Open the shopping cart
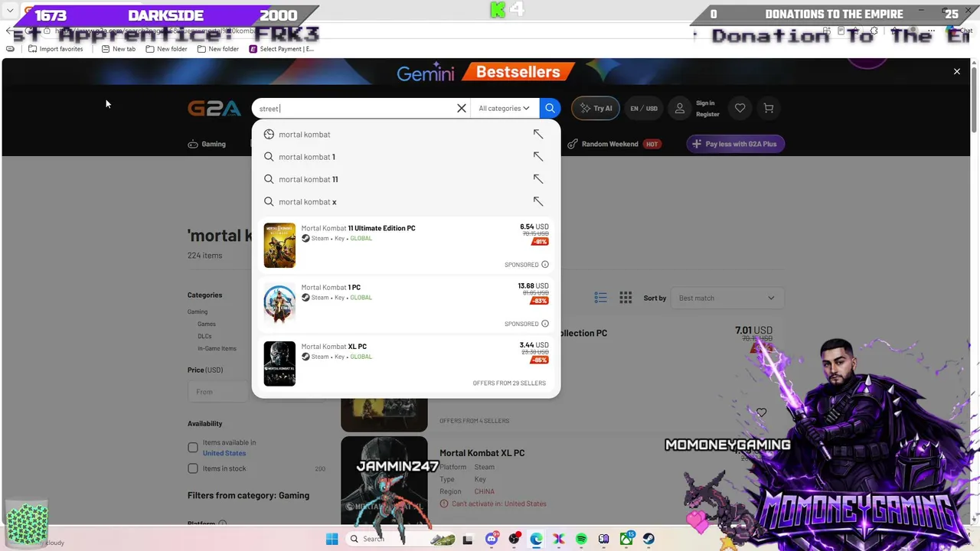This screenshot has width=980, height=551. 769,109
